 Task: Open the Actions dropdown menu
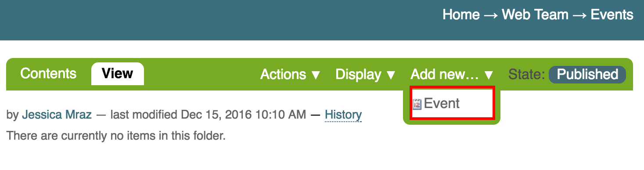click(290, 74)
